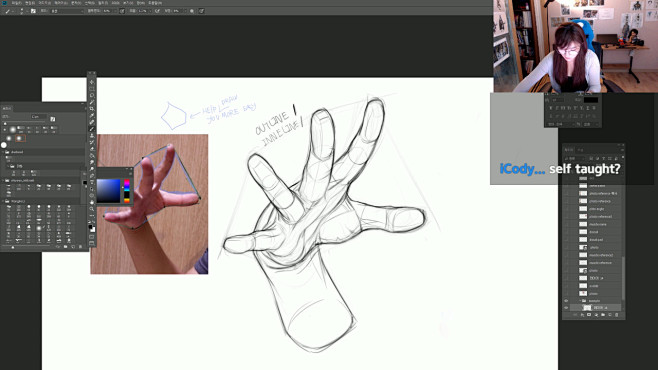This screenshot has height=370, width=658.
Task: Toggle airbrush build-up in options bar
Action: pyautogui.click(x=157, y=11)
